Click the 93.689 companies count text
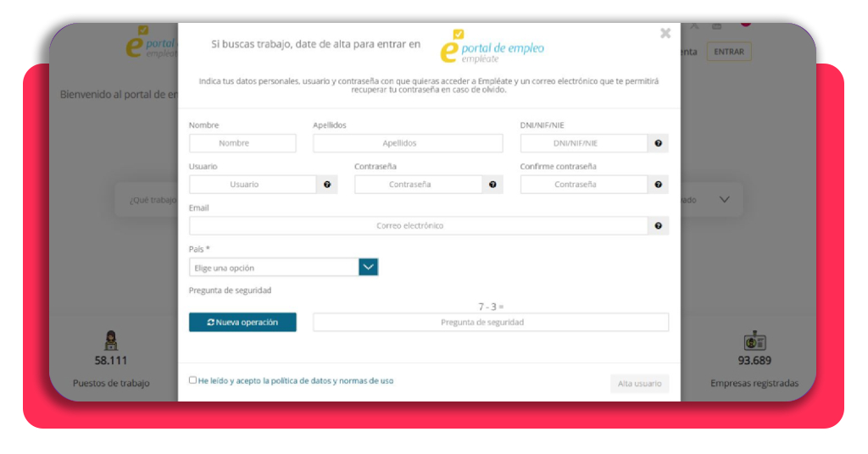 tap(754, 361)
